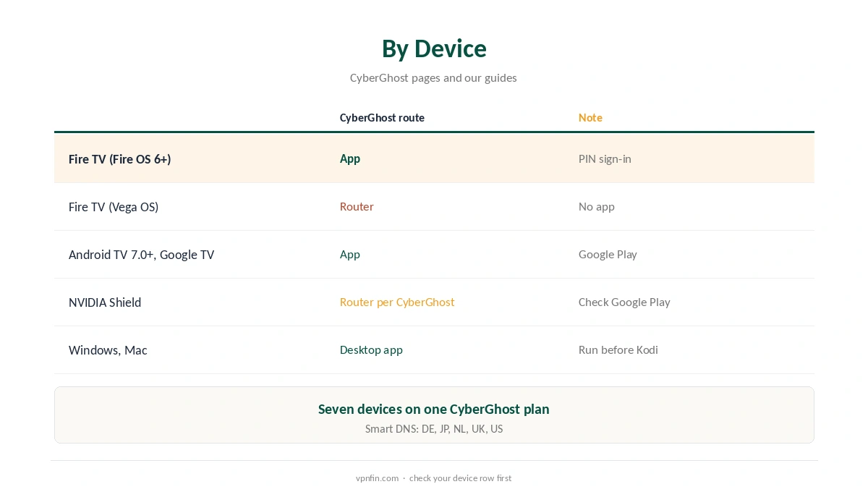Click 'check your device row first' footer text
Screen dimensions: 868x492
[x=460, y=478]
